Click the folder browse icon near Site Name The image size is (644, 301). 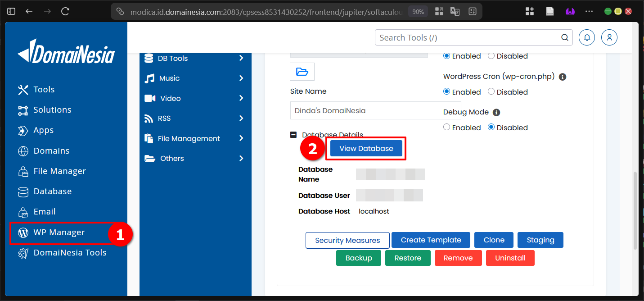(x=302, y=71)
